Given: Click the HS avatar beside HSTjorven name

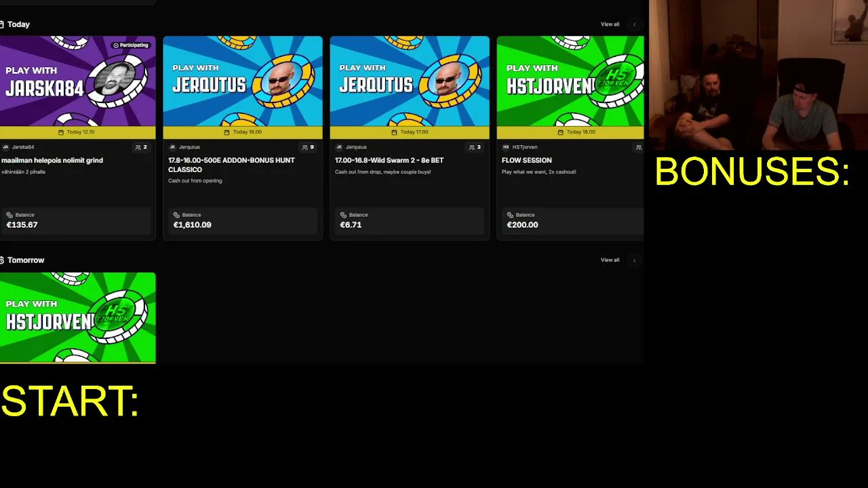Looking at the screenshot, I should 506,147.
